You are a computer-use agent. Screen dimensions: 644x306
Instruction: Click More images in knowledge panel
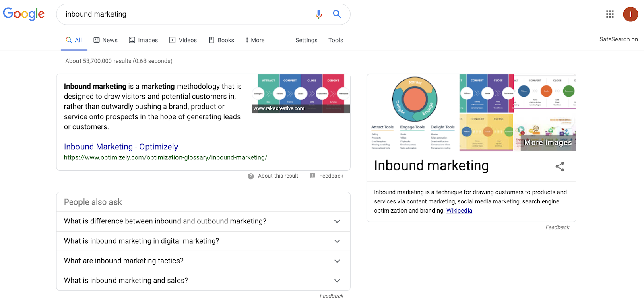coord(548,143)
